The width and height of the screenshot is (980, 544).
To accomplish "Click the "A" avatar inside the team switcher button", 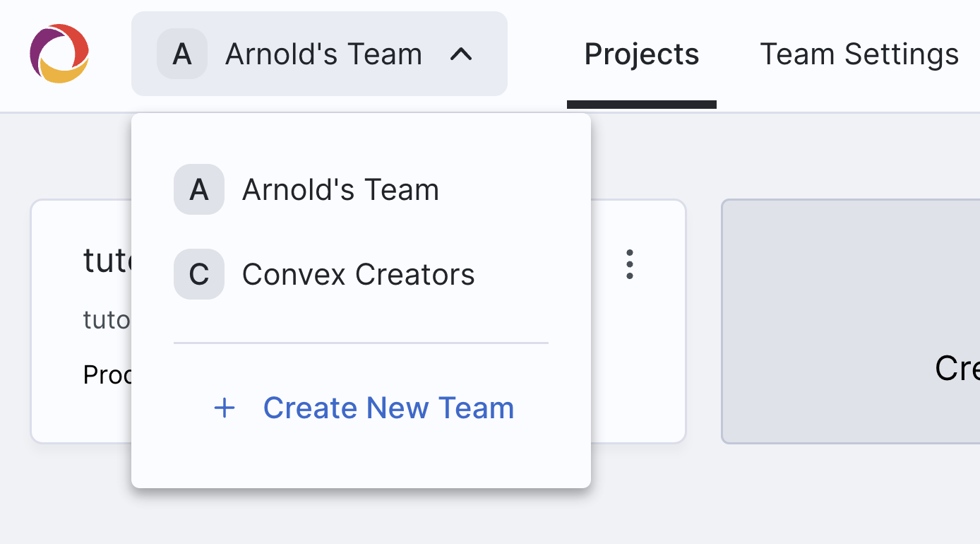I will 182,54.
